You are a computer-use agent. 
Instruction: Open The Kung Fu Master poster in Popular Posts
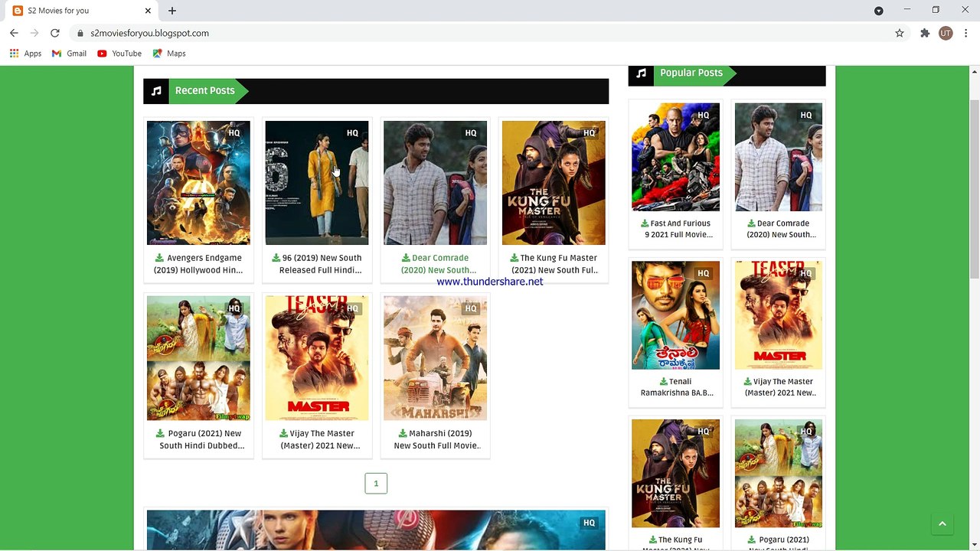(x=675, y=473)
